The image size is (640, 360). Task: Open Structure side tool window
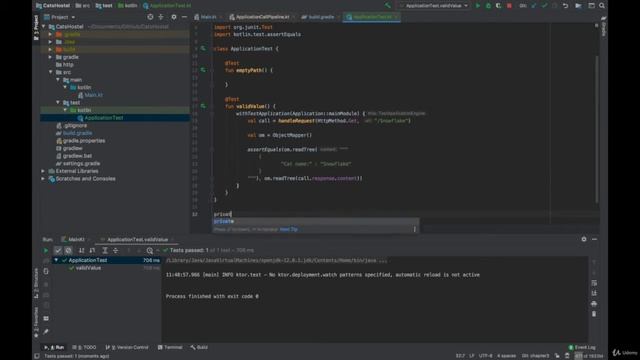coord(36,283)
